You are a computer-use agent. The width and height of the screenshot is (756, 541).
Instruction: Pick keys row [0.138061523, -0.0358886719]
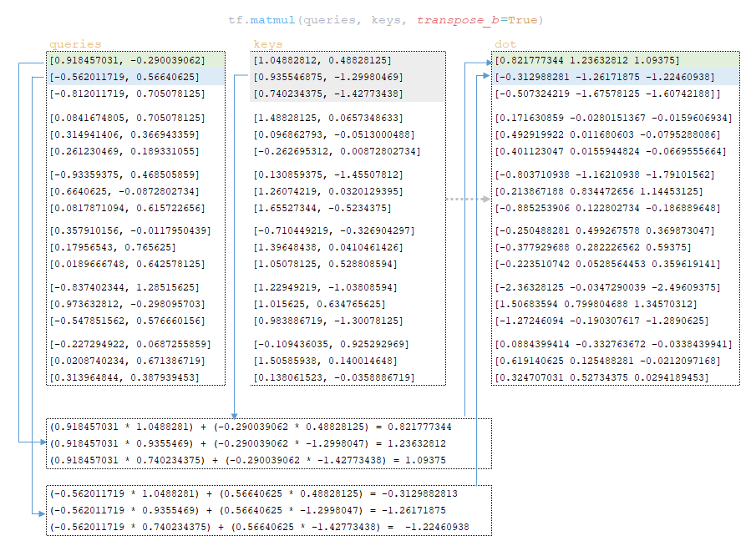coord(334,377)
